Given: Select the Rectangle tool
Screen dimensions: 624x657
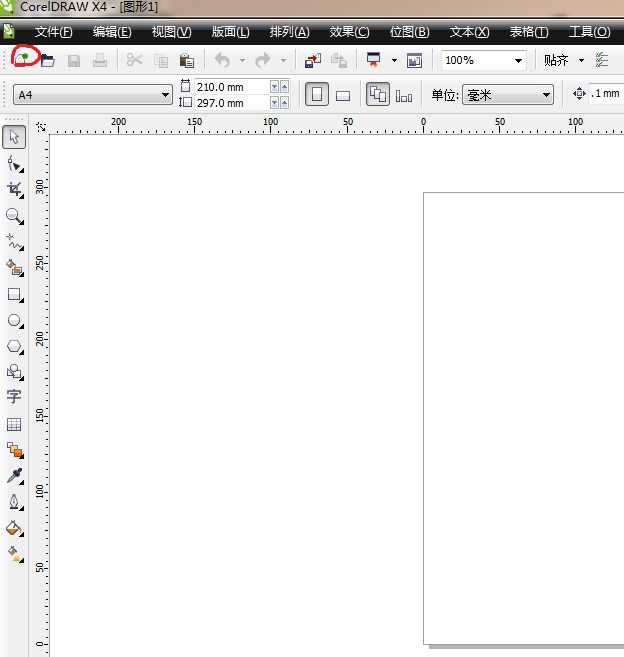Looking at the screenshot, I should [x=14, y=294].
